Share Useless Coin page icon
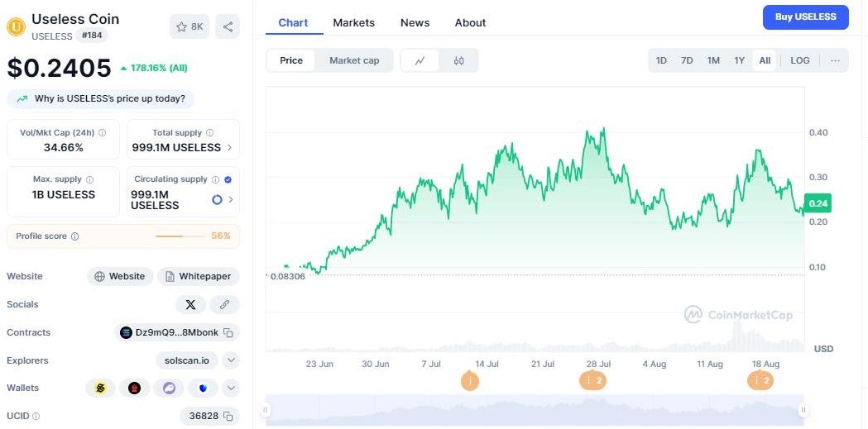This screenshot has height=429, width=868. [x=228, y=26]
